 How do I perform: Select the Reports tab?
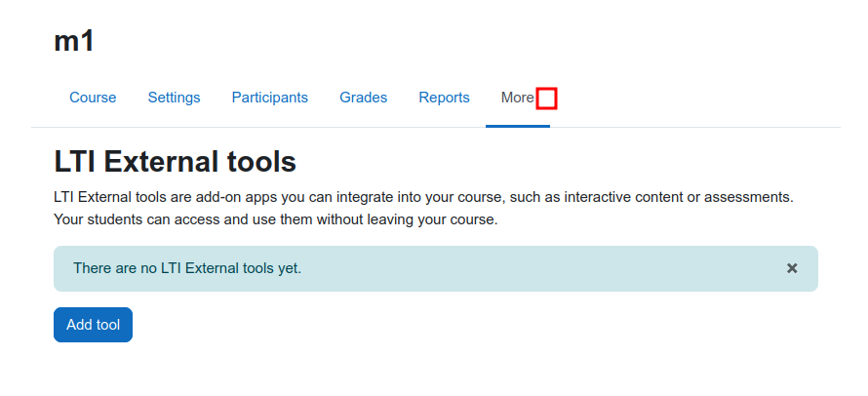pos(444,98)
